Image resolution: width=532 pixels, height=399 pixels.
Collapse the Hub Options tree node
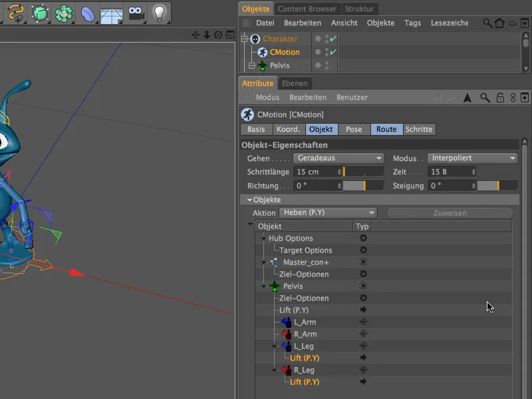point(263,239)
